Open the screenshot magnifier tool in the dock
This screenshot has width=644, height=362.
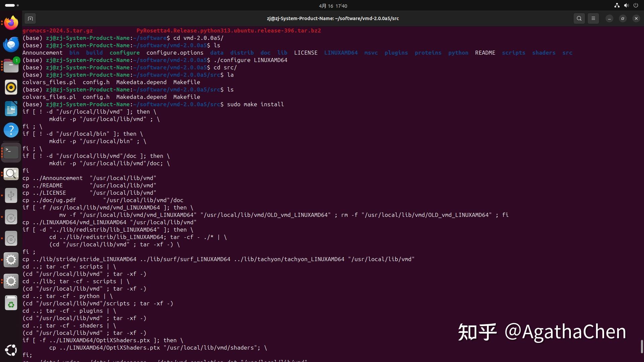pos(11,174)
